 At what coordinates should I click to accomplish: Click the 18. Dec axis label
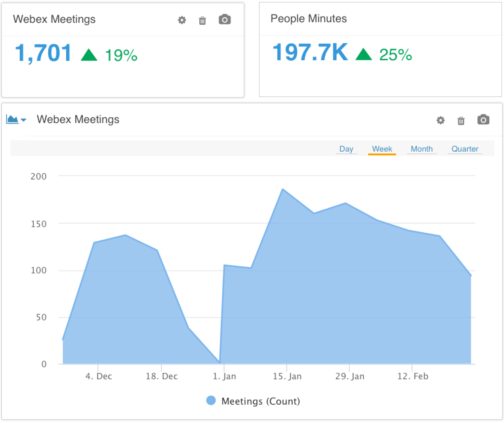tap(162, 376)
